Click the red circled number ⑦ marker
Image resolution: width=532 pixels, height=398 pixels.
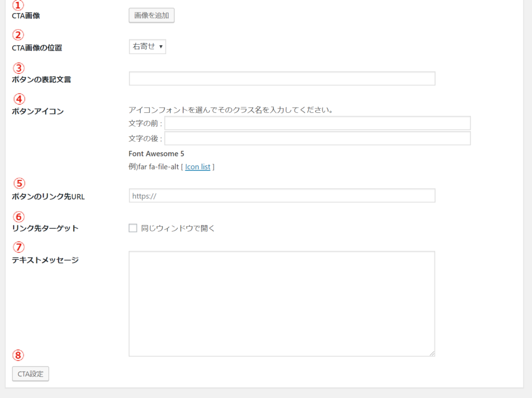coord(18,247)
